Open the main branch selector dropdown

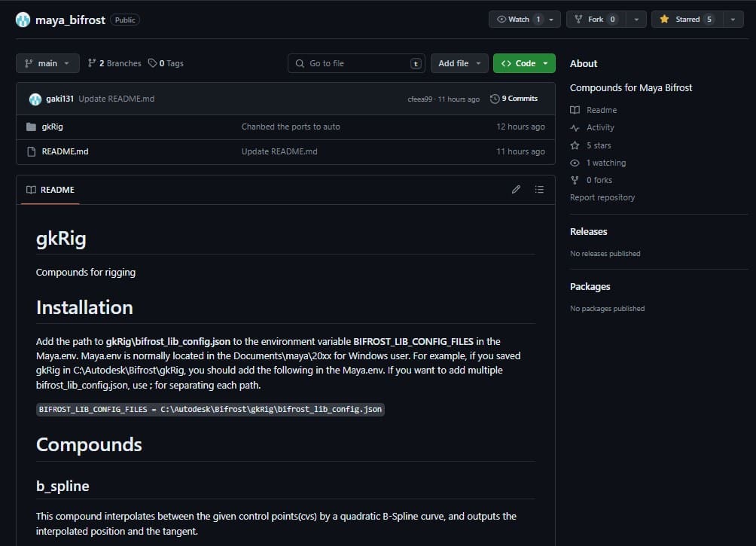click(47, 63)
